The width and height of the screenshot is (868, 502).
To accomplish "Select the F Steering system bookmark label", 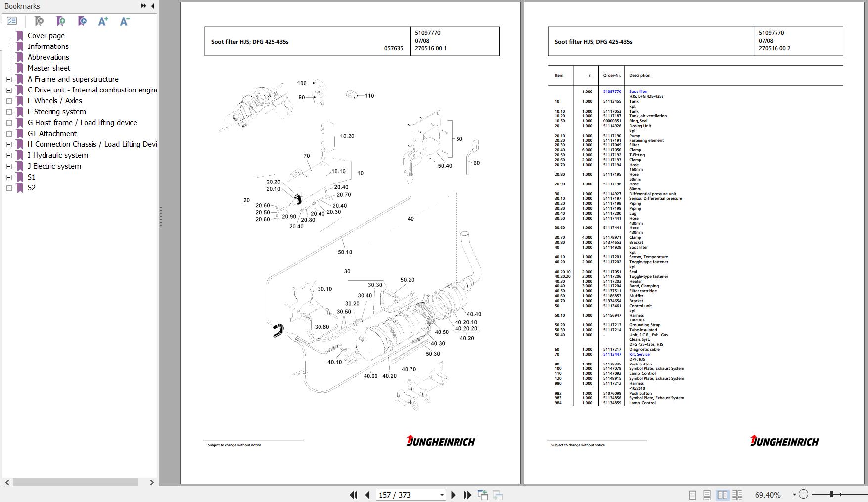I will (x=56, y=112).
